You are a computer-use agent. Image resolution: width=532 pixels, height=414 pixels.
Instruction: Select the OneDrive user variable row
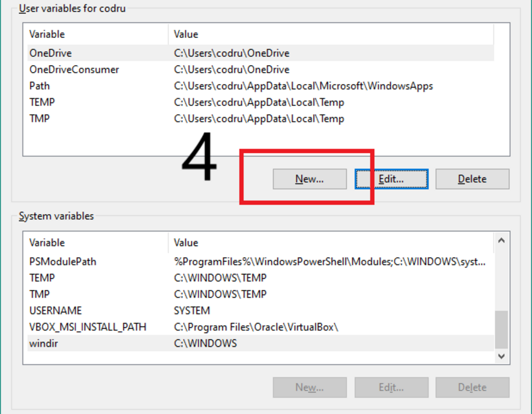pos(261,53)
